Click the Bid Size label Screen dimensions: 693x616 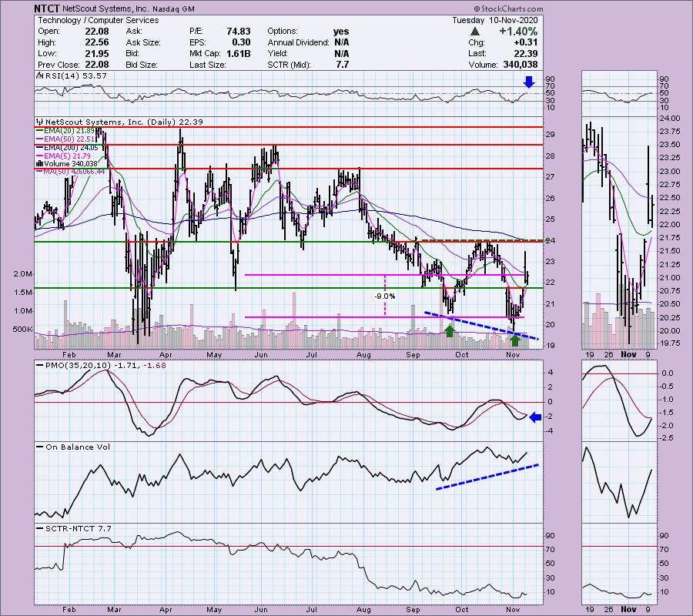pyautogui.click(x=142, y=65)
